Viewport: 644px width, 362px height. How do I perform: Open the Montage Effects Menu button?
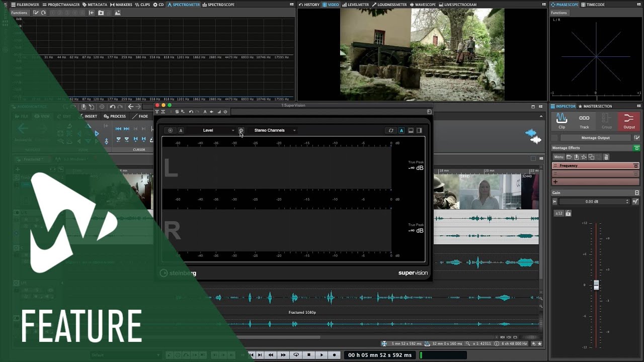point(558,157)
